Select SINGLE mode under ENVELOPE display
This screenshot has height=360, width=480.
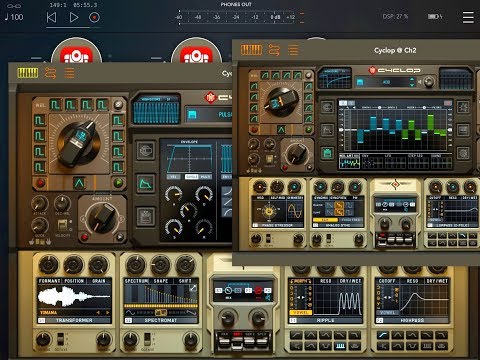[x=192, y=177]
